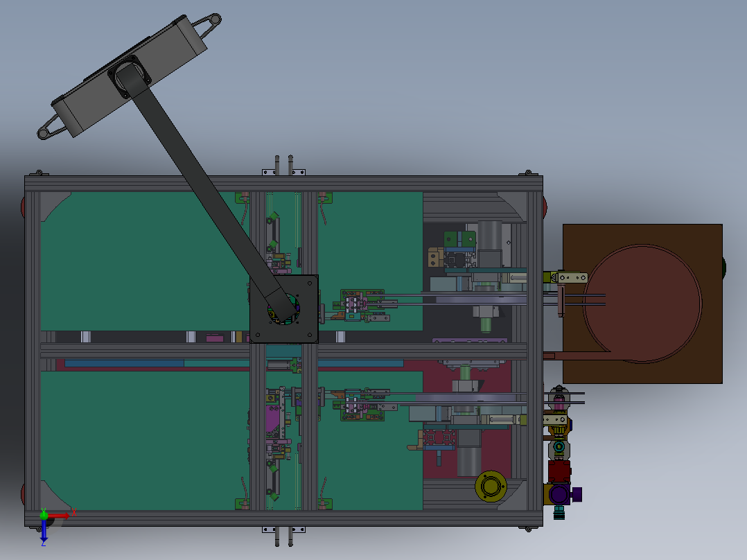Click the red X axis arrow of the triad
This screenshot has height=560, width=747.
[x=60, y=516]
